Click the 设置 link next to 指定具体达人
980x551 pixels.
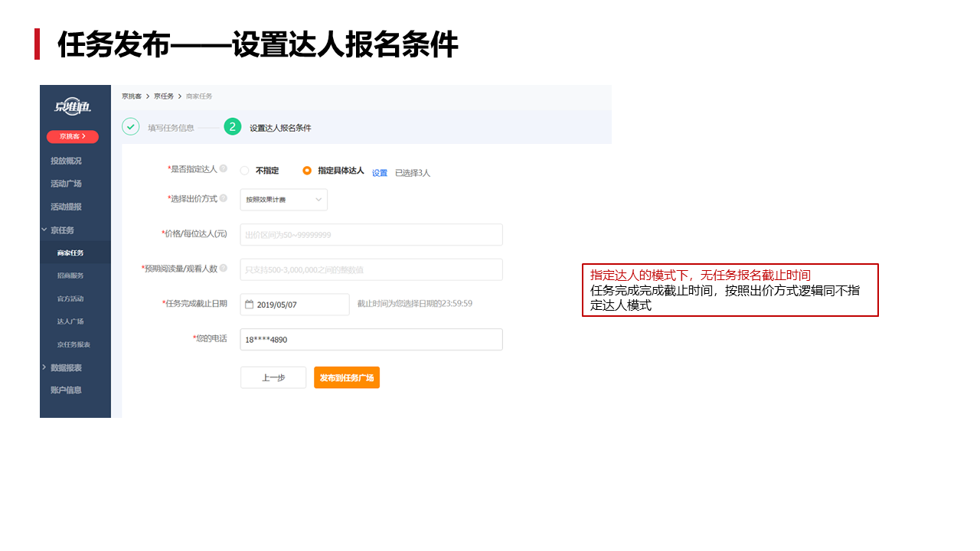379,173
